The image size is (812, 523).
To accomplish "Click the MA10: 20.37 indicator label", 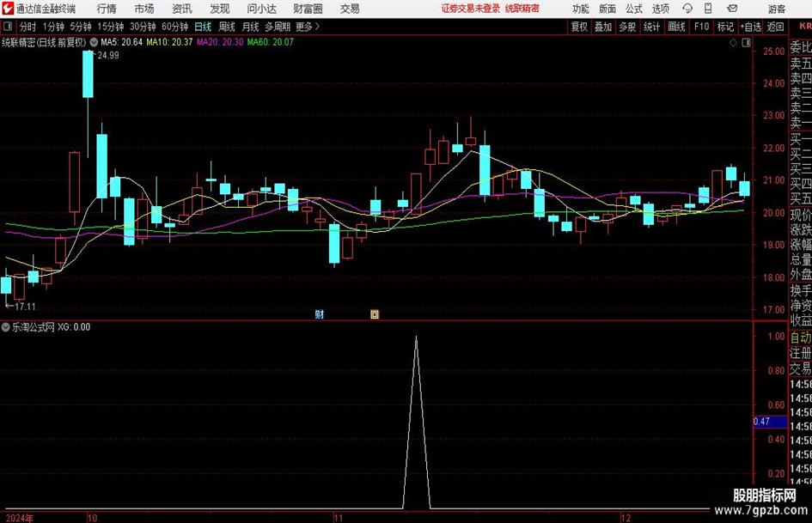I will [169, 42].
